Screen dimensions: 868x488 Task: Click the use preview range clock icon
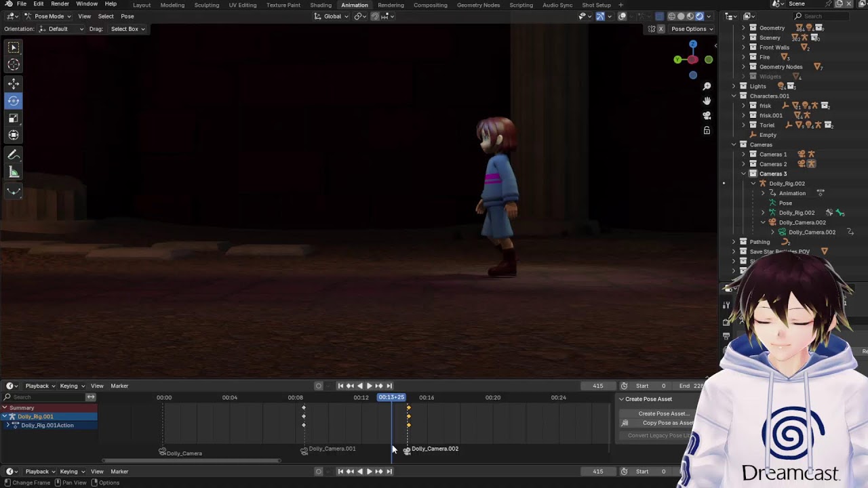pyautogui.click(x=624, y=386)
